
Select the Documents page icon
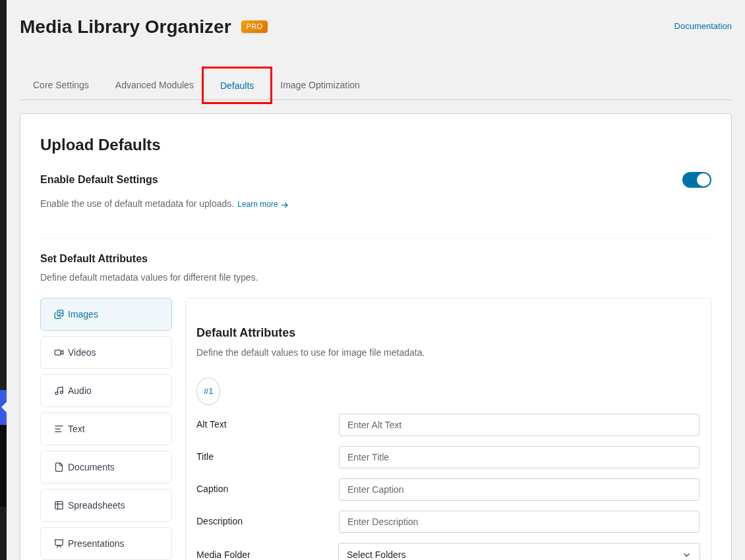pos(59,467)
